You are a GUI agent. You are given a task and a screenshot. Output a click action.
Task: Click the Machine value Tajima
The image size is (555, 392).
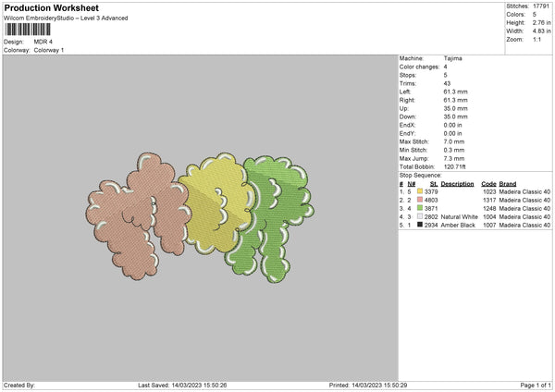tap(452, 58)
